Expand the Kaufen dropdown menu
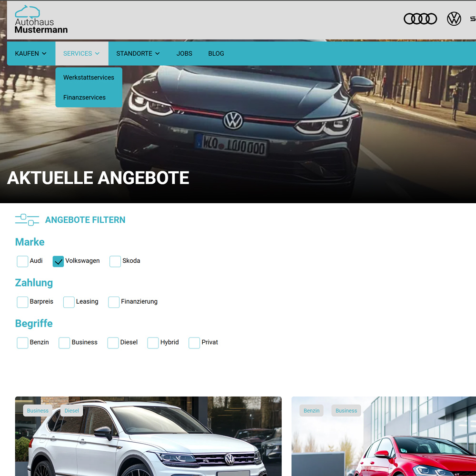The height and width of the screenshot is (476, 476). tap(31, 53)
